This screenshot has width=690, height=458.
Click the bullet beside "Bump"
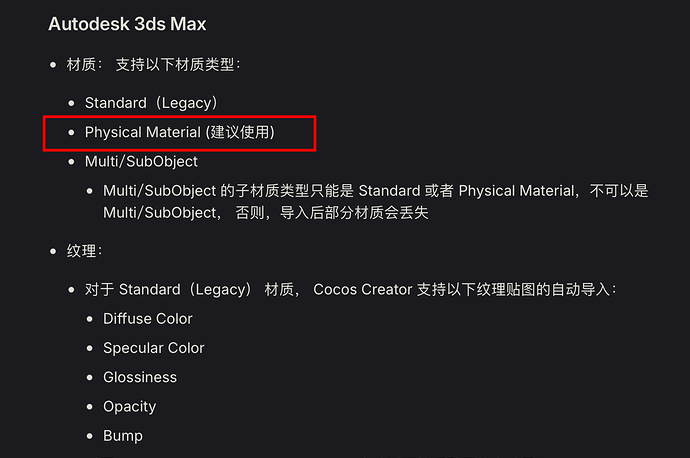click(x=89, y=436)
